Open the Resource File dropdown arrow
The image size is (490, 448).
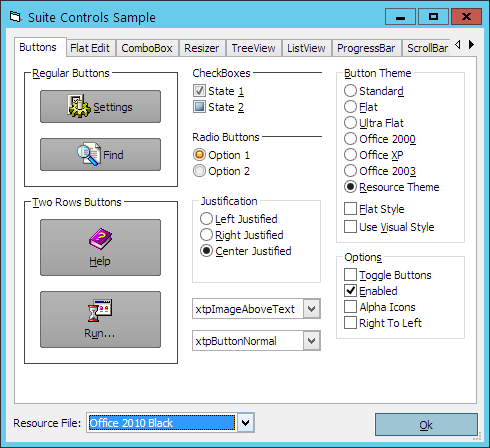(246, 423)
